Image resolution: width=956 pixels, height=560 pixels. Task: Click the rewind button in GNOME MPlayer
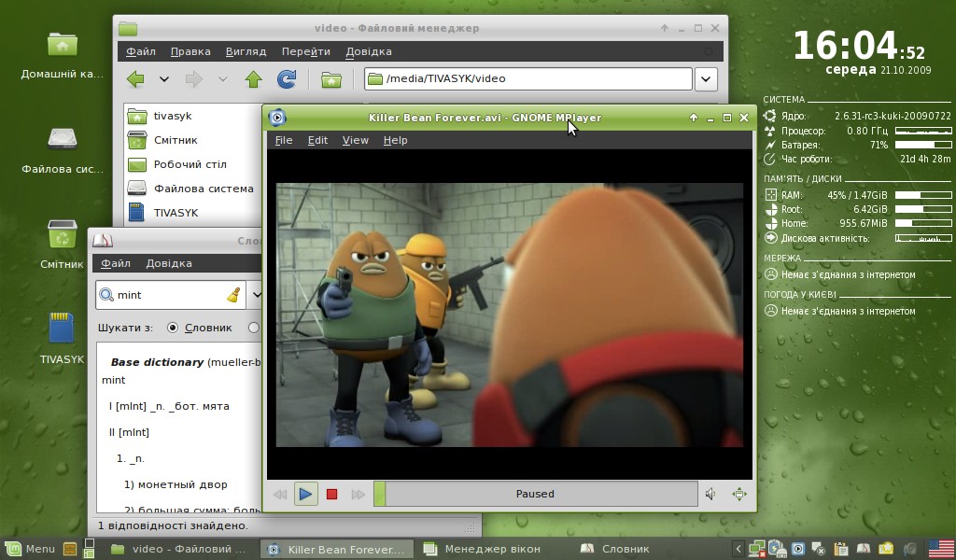point(280,494)
